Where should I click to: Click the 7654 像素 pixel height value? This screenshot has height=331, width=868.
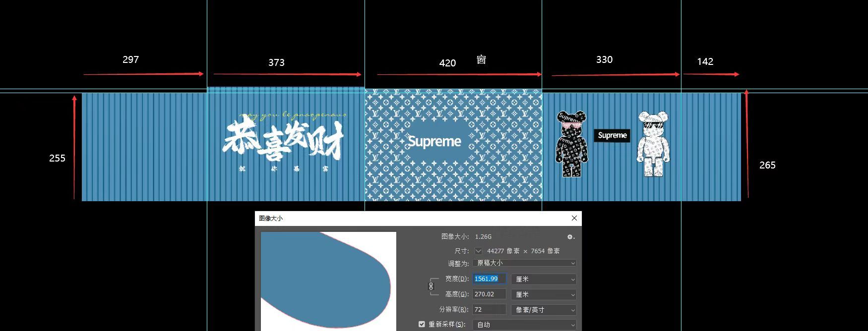point(545,251)
